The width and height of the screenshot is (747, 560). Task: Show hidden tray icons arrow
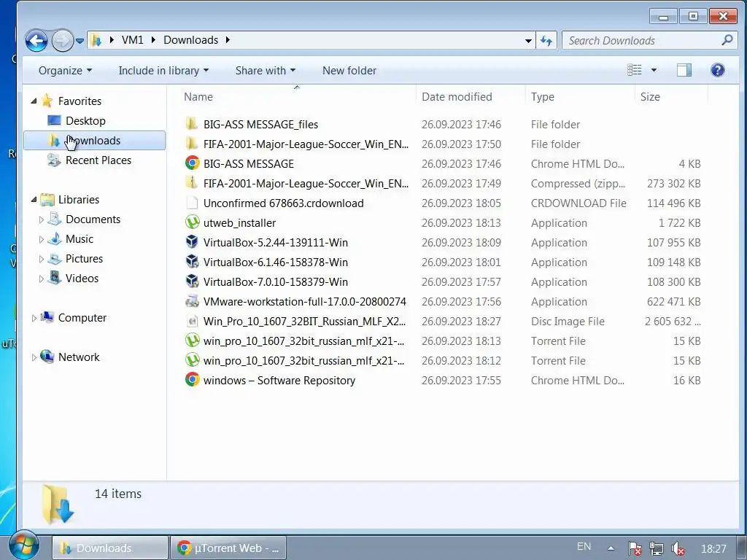[x=611, y=548]
